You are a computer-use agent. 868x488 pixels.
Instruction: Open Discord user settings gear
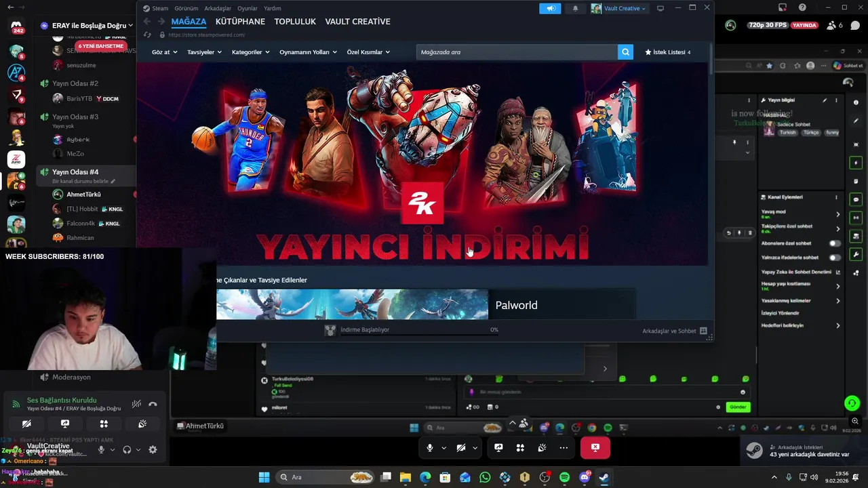[x=153, y=449]
